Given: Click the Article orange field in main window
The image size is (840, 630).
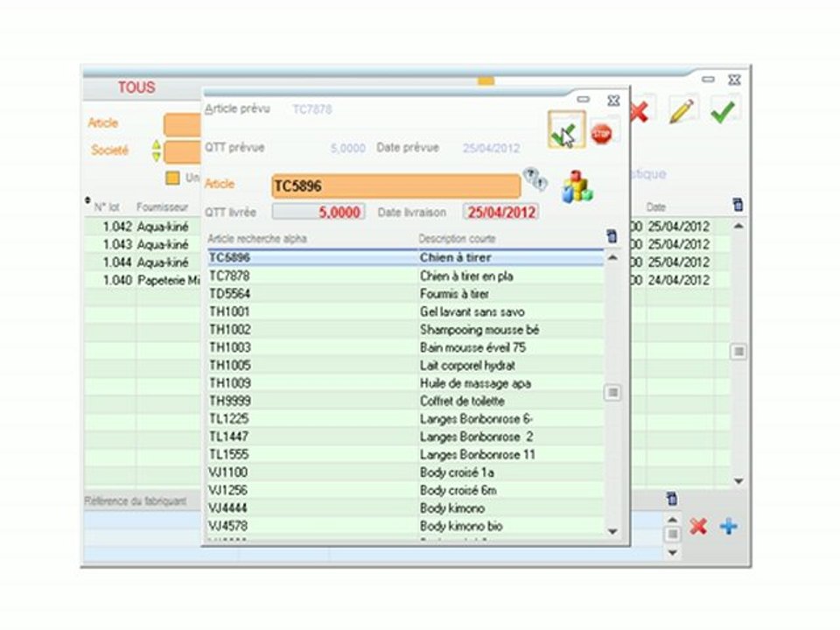Looking at the screenshot, I should 182,124.
